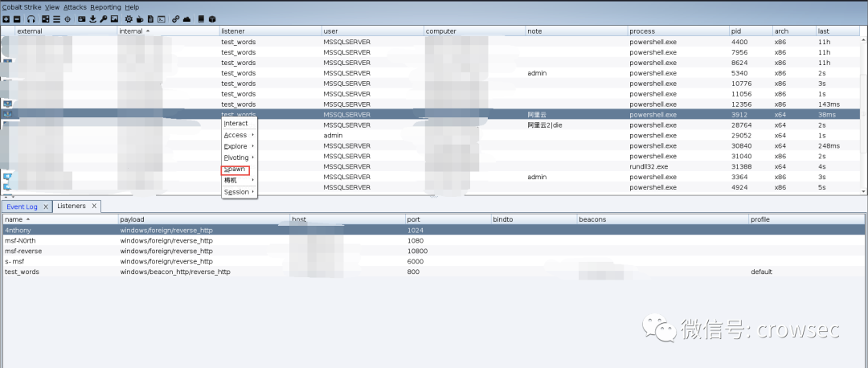Select the session with note 阿里云2|die
This screenshot has width=868, height=368.
(x=431, y=125)
